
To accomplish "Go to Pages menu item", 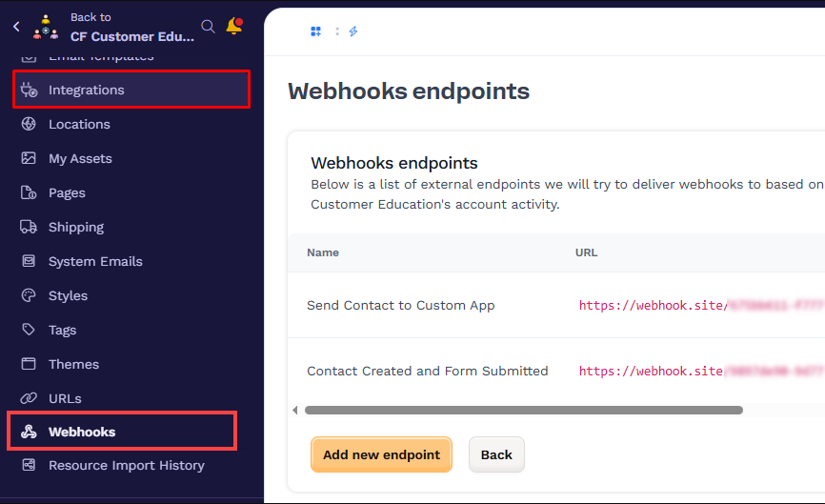I will tap(67, 192).
